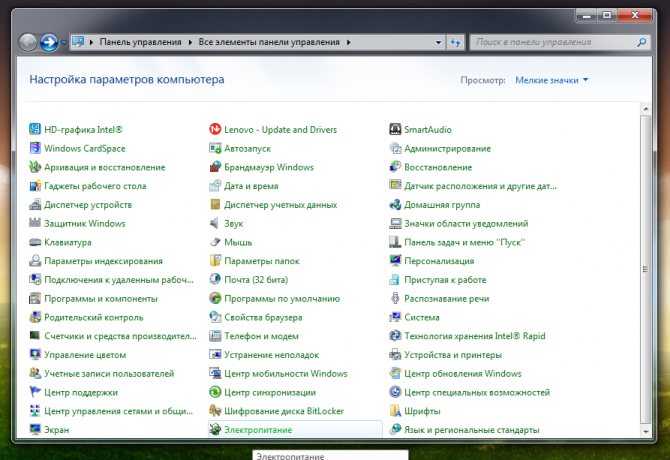Click the Дата и время icon
Image resolution: width=670 pixels, height=460 pixels.
215,185
